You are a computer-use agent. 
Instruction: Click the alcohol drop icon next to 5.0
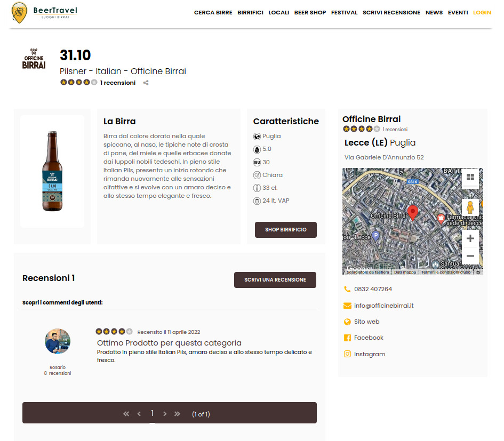click(x=257, y=149)
